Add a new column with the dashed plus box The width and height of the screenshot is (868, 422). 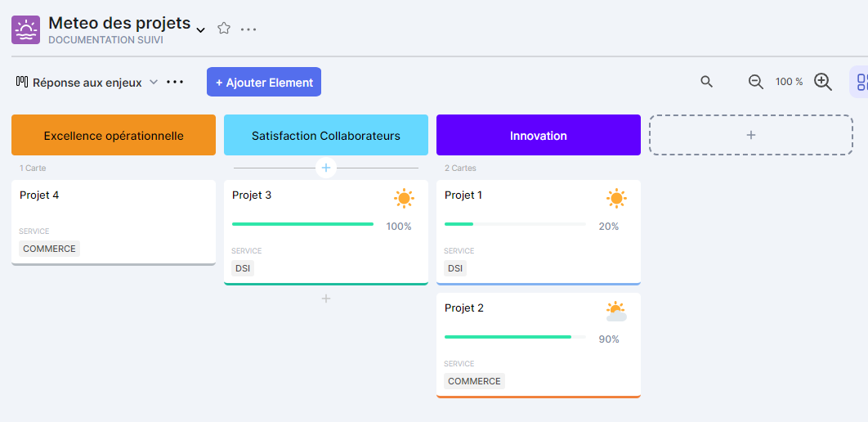point(750,135)
